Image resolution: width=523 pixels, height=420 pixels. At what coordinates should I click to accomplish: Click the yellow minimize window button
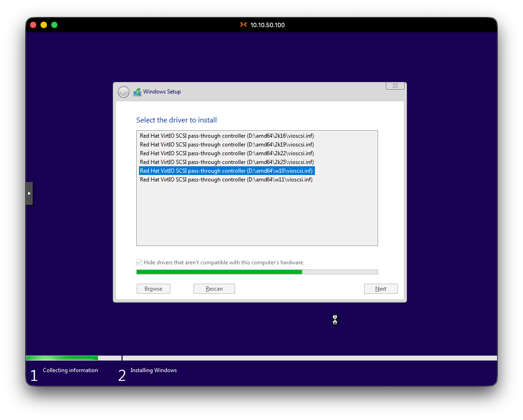(x=44, y=25)
